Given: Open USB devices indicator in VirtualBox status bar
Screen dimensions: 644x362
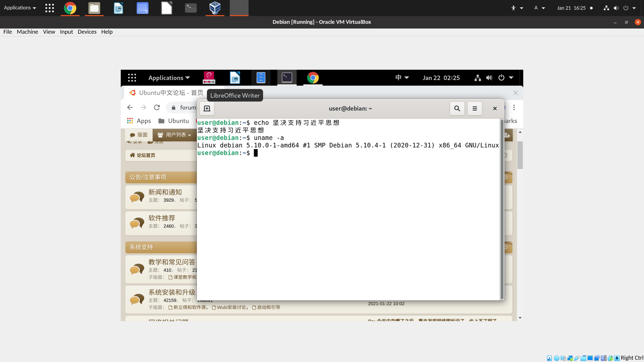Looking at the screenshot, I should (x=577, y=358).
